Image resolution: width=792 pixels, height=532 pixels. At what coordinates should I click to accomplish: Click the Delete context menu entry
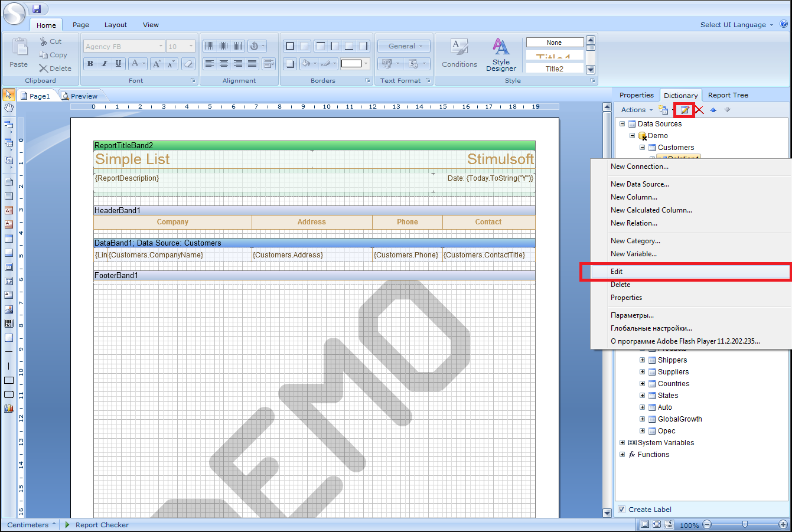point(620,285)
